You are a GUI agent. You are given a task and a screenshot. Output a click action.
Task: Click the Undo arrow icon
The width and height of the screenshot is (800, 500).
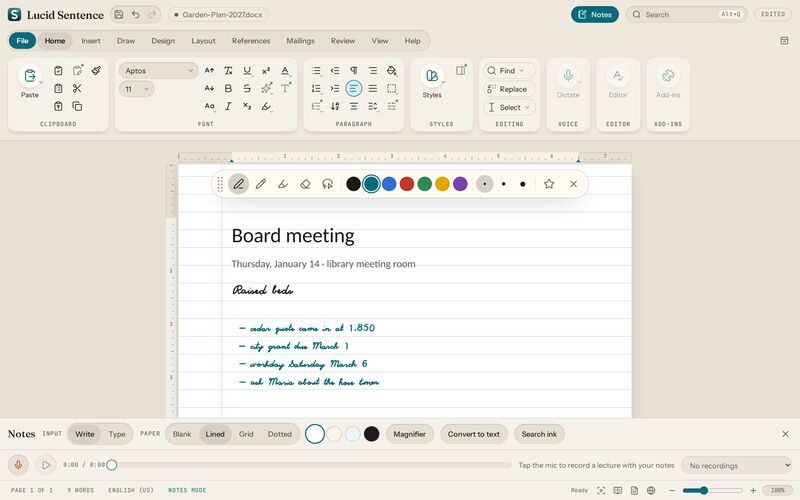coord(136,14)
